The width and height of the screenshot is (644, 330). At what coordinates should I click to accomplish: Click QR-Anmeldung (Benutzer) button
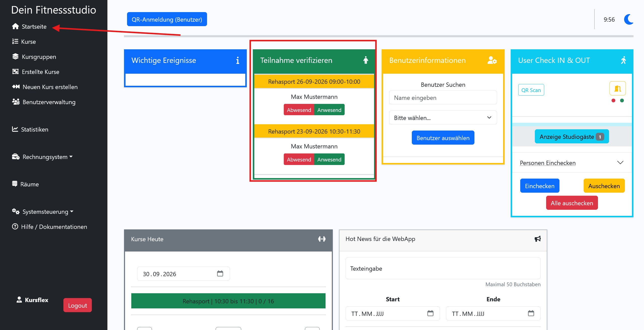pyautogui.click(x=167, y=19)
